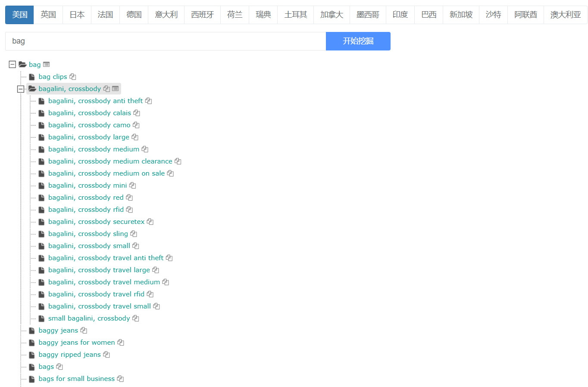
Task: Switch to the 日本 country tab
Action: (x=77, y=15)
